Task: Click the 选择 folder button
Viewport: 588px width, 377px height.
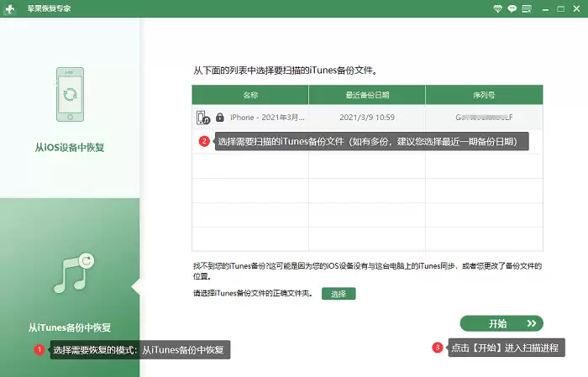Action: [x=339, y=294]
